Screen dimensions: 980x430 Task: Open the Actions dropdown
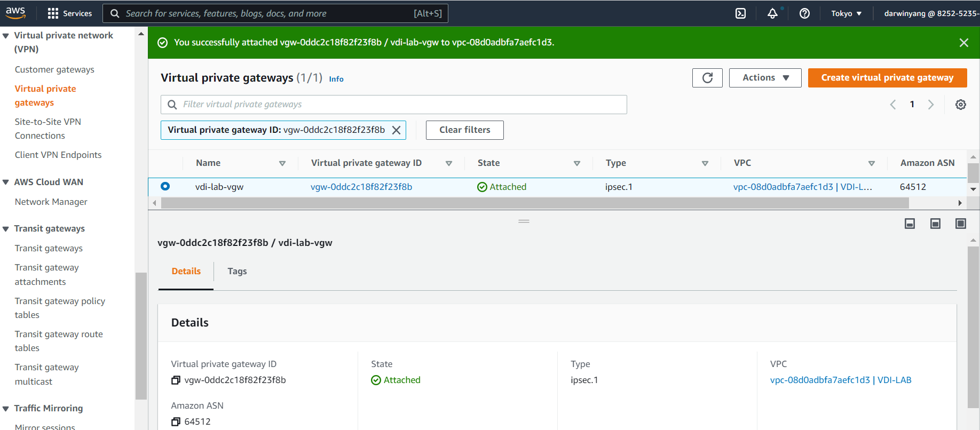(x=765, y=78)
